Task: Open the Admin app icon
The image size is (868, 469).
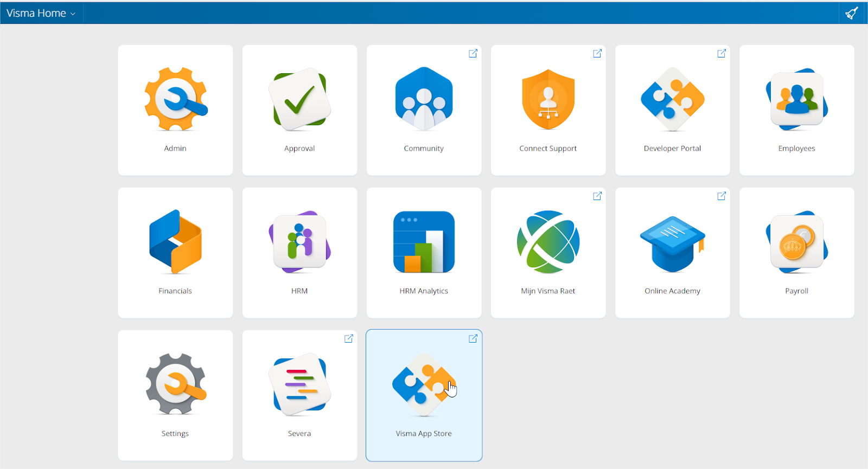Action: click(x=176, y=99)
